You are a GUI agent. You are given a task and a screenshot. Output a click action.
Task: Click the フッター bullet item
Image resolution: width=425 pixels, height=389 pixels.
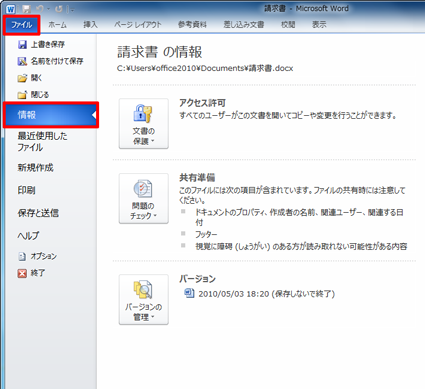tap(206, 234)
